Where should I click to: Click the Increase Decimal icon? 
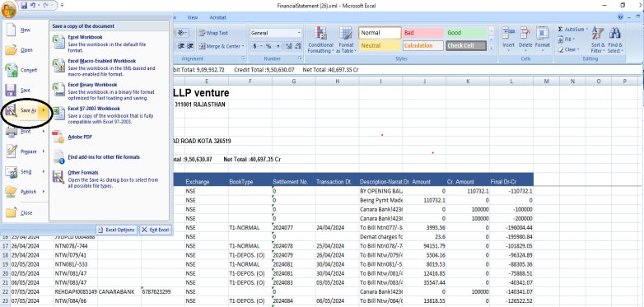click(x=288, y=46)
